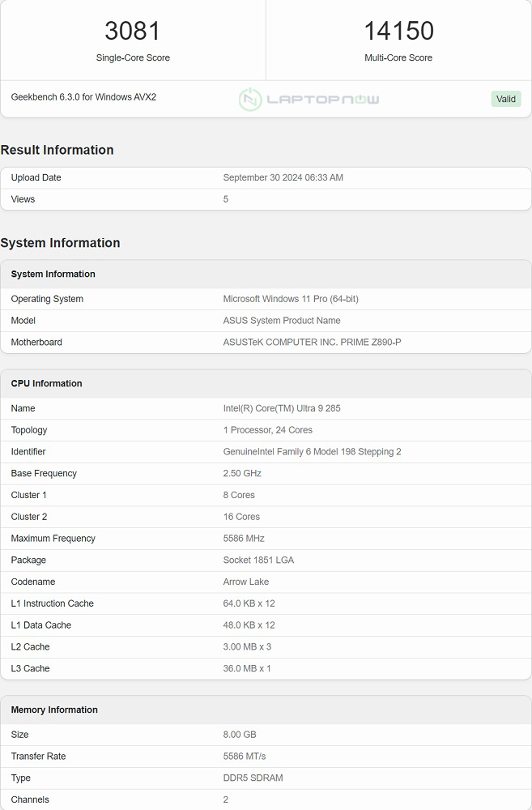Click the LaptopNow watermark logo icon

[x=250, y=99]
